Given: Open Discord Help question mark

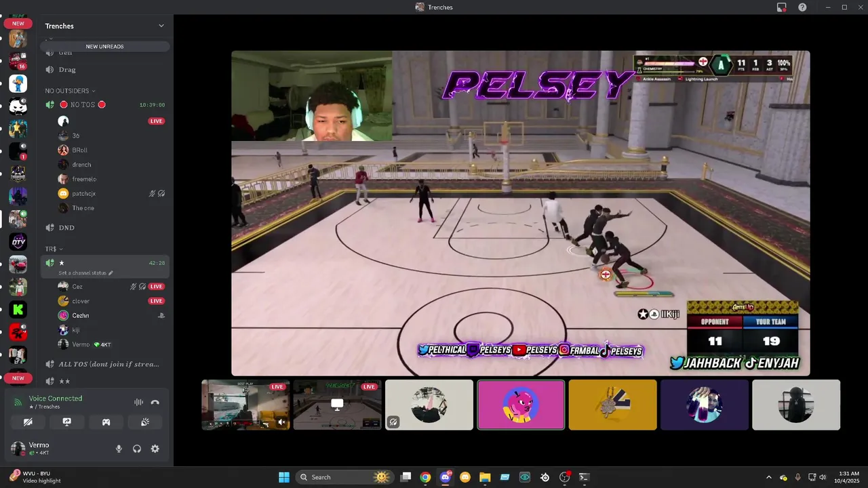Looking at the screenshot, I should click(x=802, y=7).
